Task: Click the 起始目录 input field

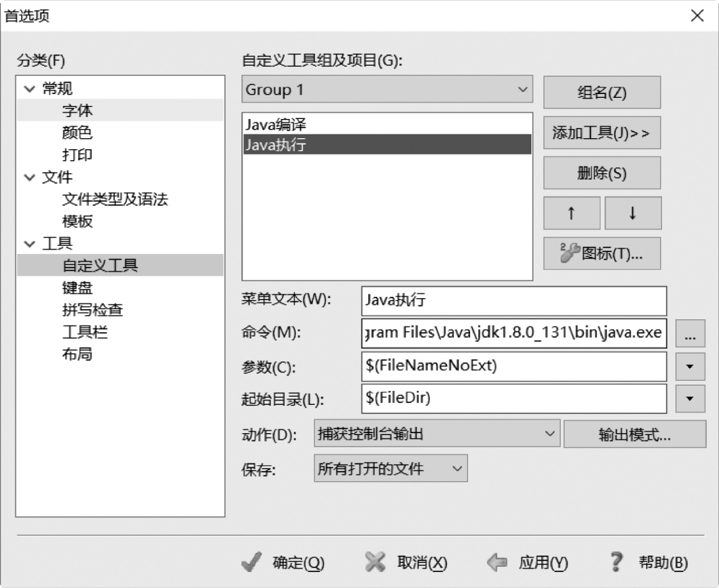Action: coord(514,398)
